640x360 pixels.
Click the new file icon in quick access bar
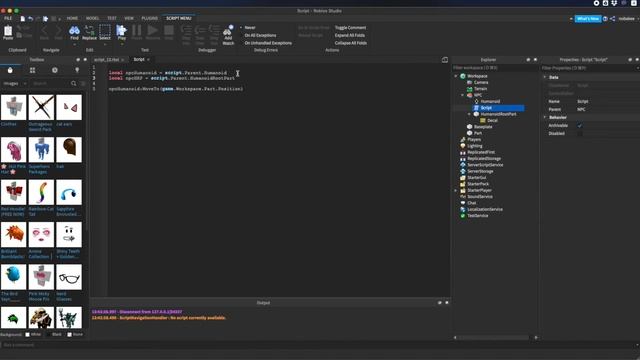(22, 18)
